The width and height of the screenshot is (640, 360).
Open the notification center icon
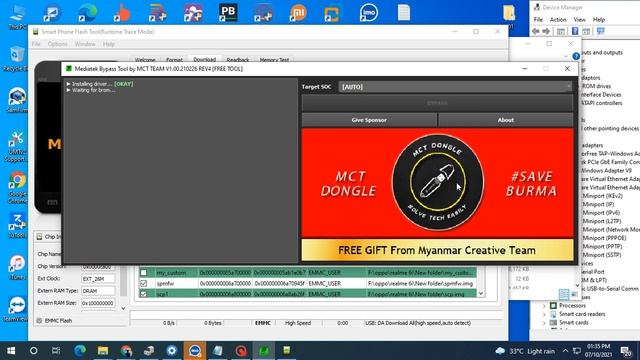[x=626, y=351]
